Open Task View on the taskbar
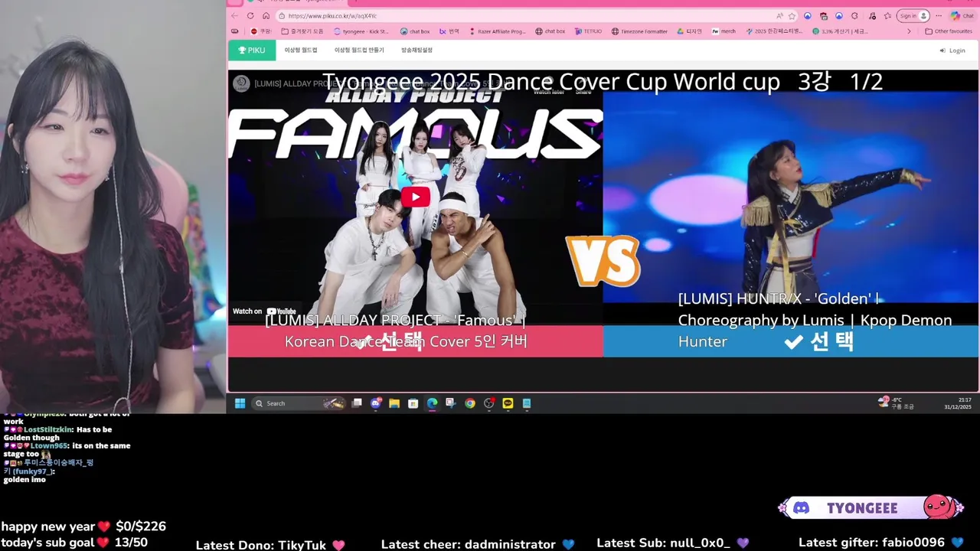980x551 pixels. click(x=357, y=403)
